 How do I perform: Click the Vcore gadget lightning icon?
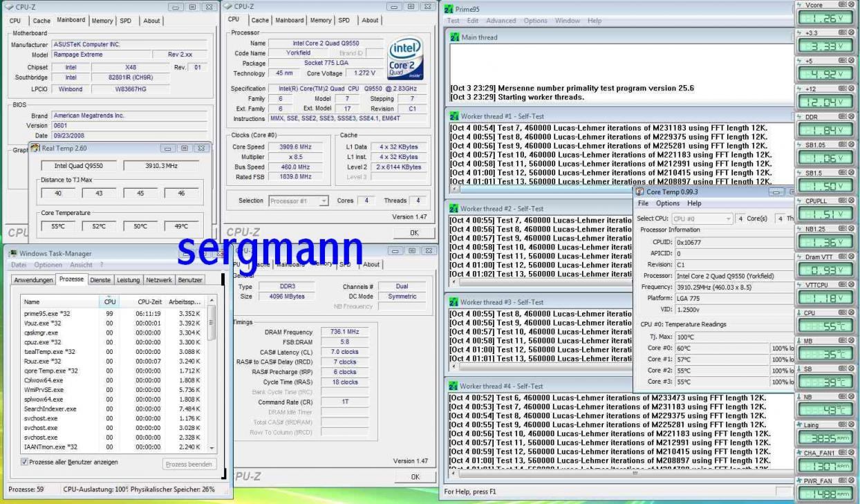coord(800,5)
